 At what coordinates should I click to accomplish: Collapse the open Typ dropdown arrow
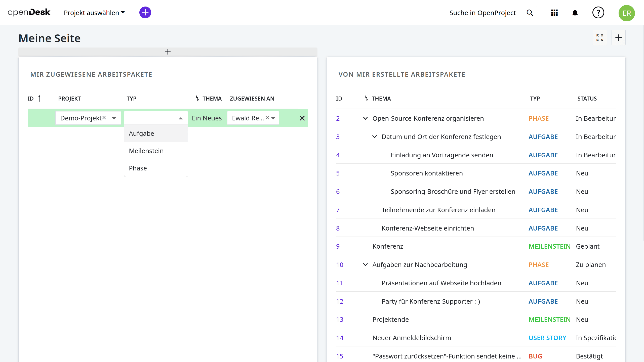[x=181, y=118]
